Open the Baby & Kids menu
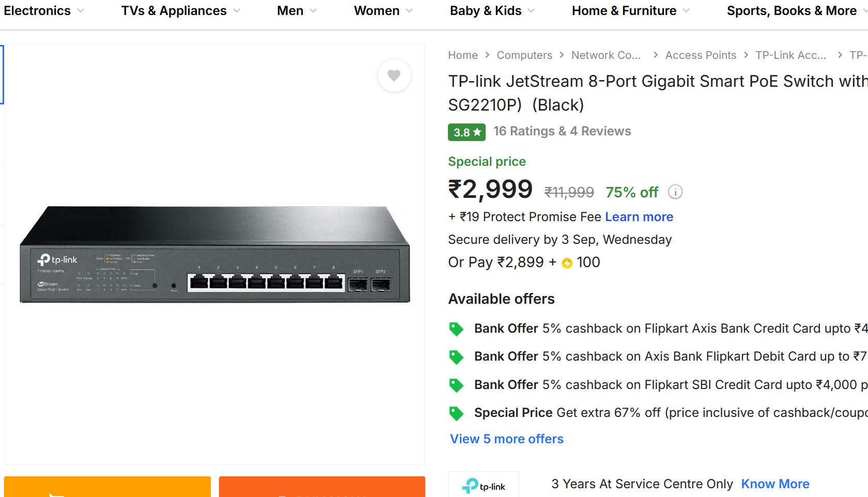The width and height of the screenshot is (868, 497). [492, 11]
